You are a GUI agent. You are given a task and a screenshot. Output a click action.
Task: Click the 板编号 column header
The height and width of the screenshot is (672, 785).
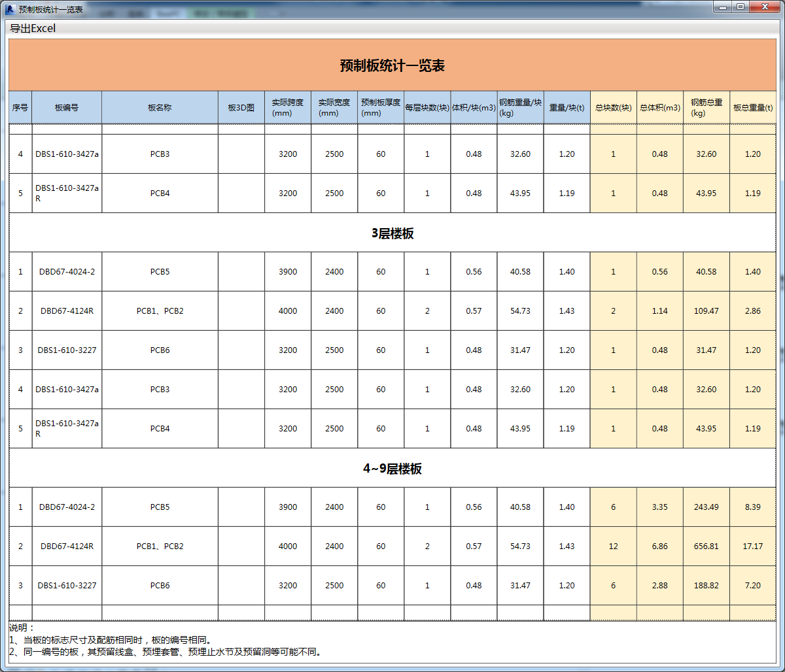(67, 108)
